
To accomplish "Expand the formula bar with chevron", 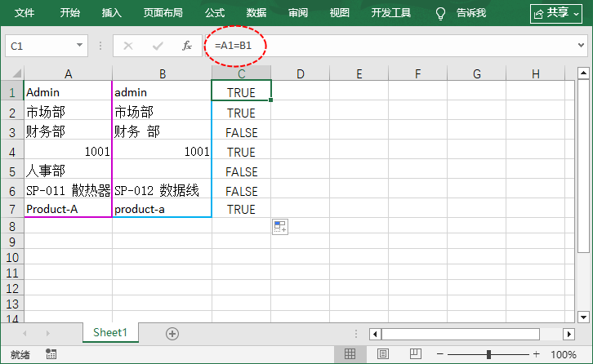I will tap(581, 46).
